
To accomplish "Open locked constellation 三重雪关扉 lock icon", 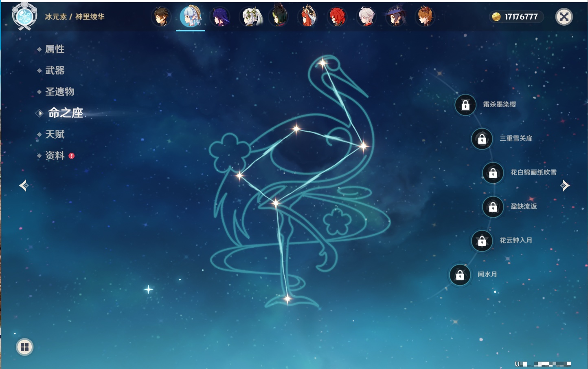I will pyautogui.click(x=482, y=139).
